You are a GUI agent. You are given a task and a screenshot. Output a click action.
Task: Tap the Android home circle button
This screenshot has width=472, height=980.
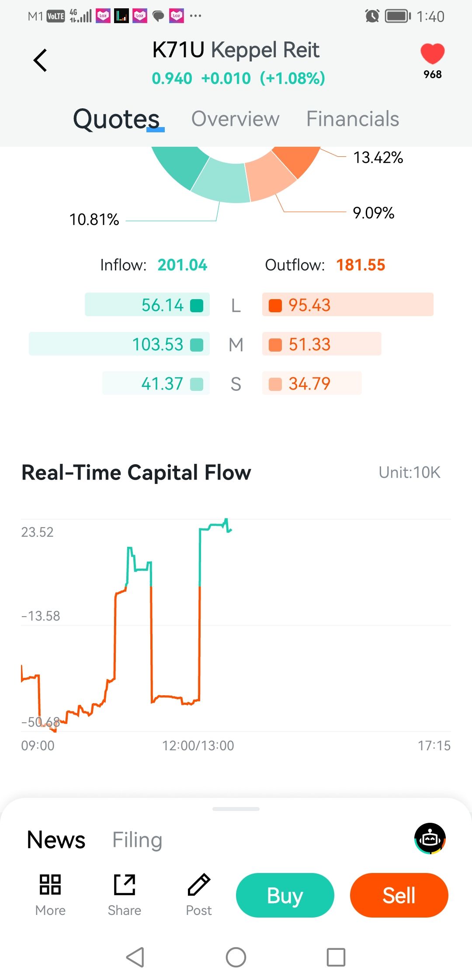[236, 957]
